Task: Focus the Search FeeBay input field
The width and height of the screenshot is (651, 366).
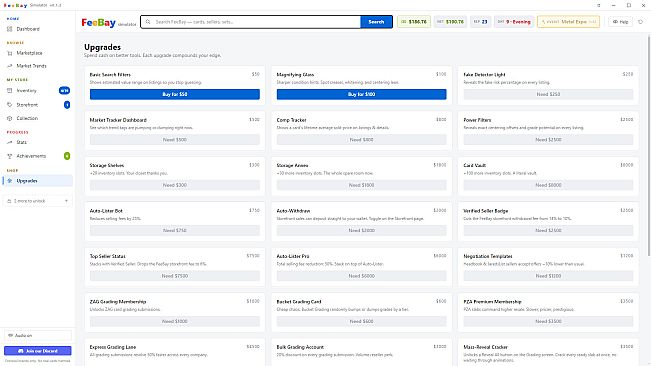Action: pos(250,22)
